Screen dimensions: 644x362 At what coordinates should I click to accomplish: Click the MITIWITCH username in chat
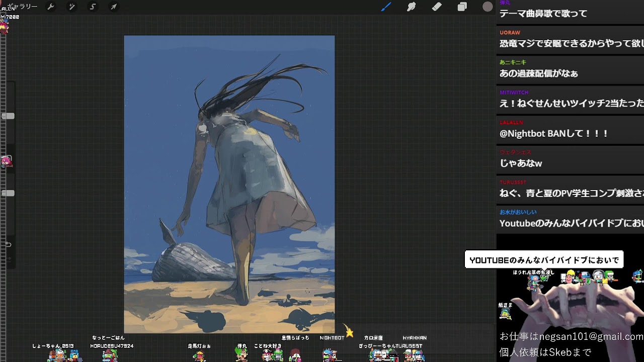tap(514, 93)
